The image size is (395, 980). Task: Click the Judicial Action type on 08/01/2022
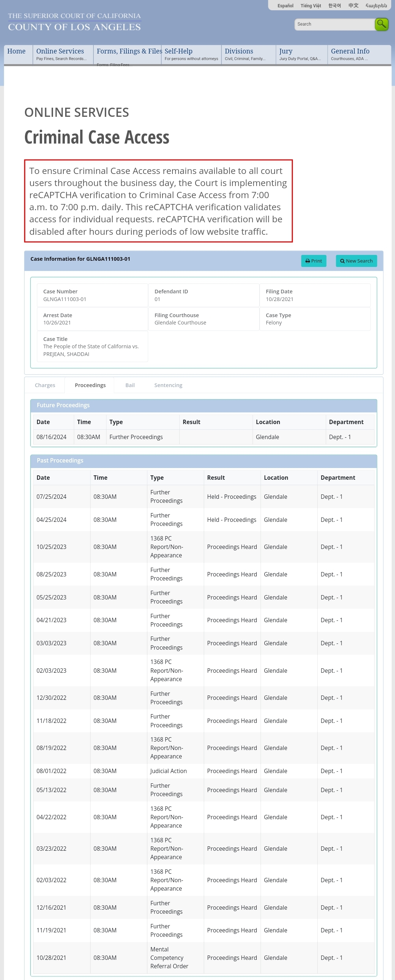(168, 771)
